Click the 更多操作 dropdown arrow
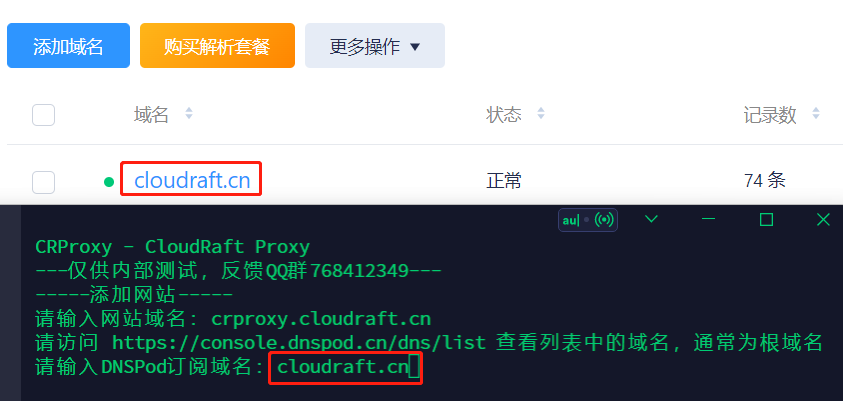The height and width of the screenshot is (401, 843). point(415,47)
